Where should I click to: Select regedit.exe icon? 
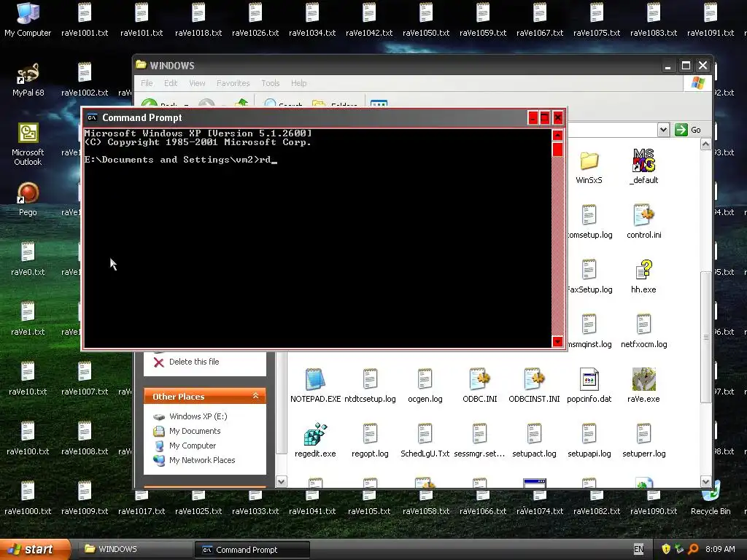point(315,440)
